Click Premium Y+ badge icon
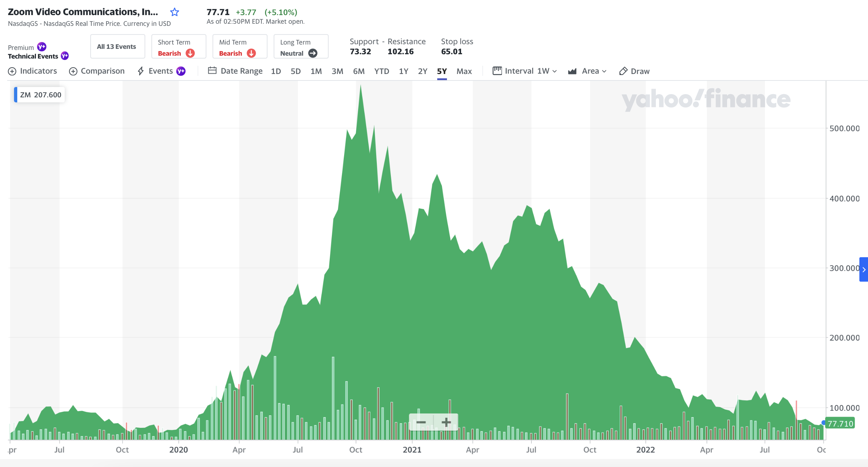This screenshot has width=868, height=467. coord(42,47)
